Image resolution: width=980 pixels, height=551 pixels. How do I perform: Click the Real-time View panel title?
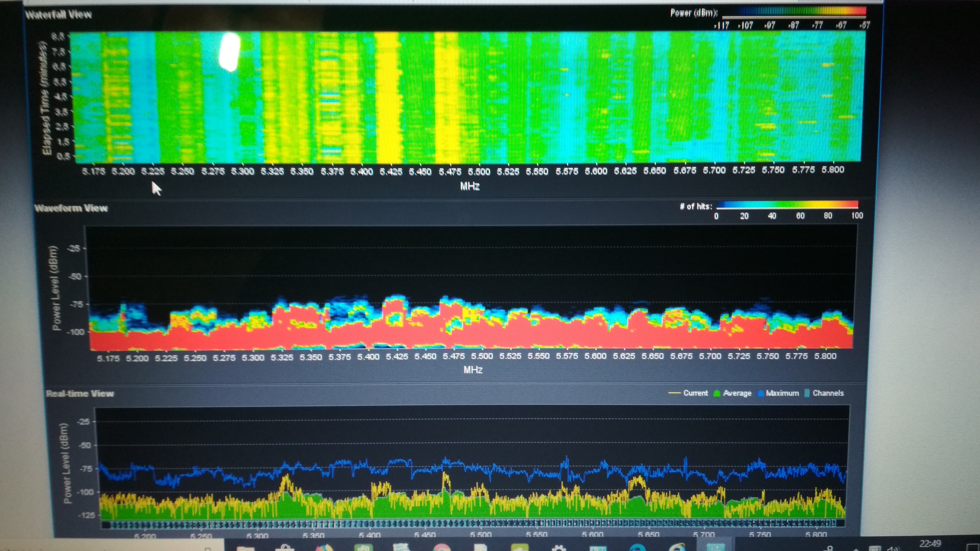coord(80,394)
